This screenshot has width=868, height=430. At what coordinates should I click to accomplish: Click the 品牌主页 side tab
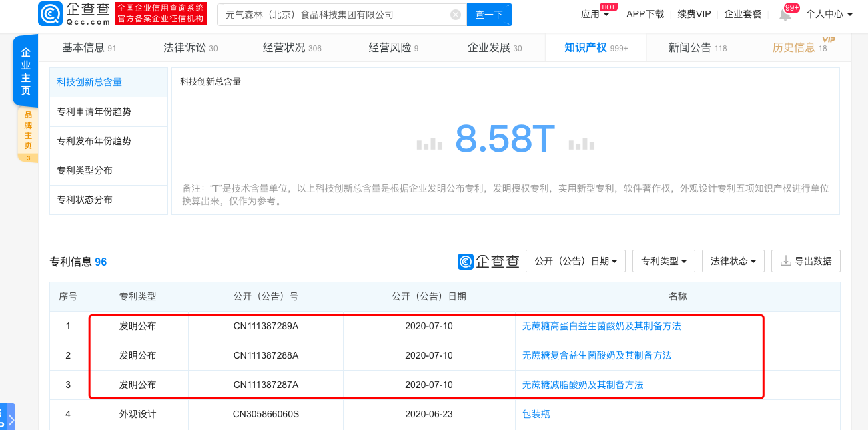[x=27, y=134]
